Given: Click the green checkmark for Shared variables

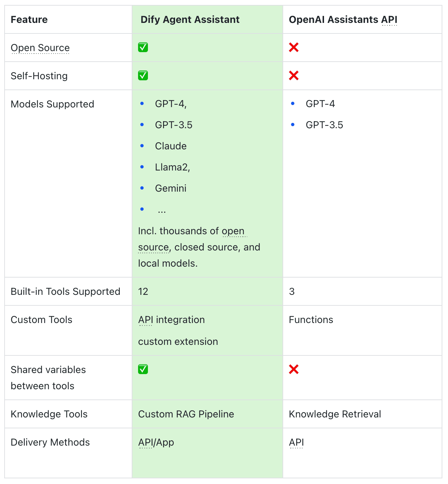Looking at the screenshot, I should (x=143, y=369).
